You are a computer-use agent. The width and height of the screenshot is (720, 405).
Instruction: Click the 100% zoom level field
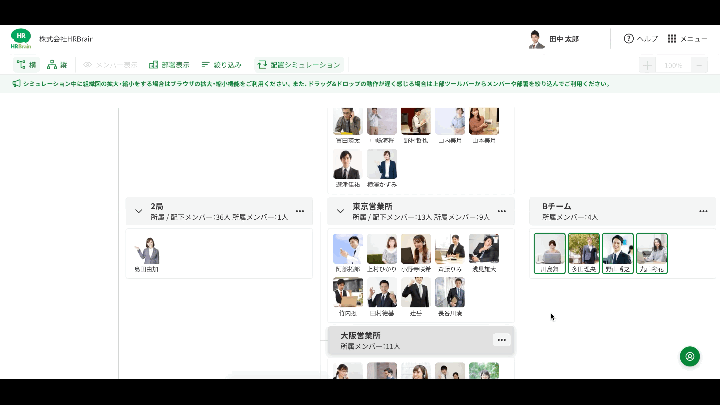click(673, 65)
